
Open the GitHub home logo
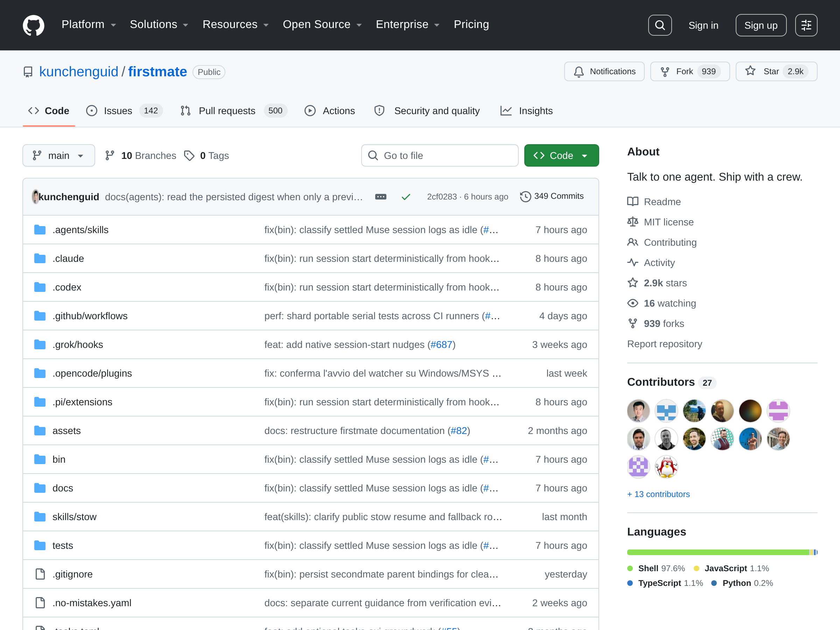pyautogui.click(x=33, y=25)
